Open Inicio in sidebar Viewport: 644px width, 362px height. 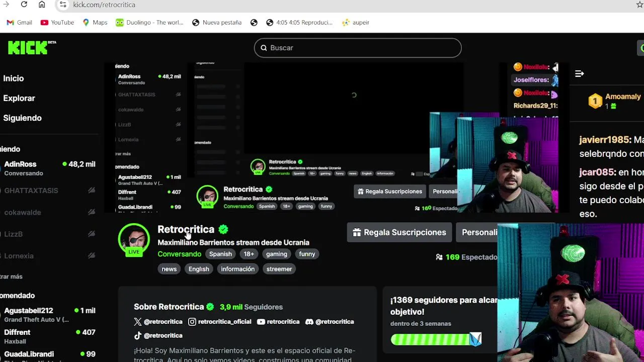coord(14,78)
